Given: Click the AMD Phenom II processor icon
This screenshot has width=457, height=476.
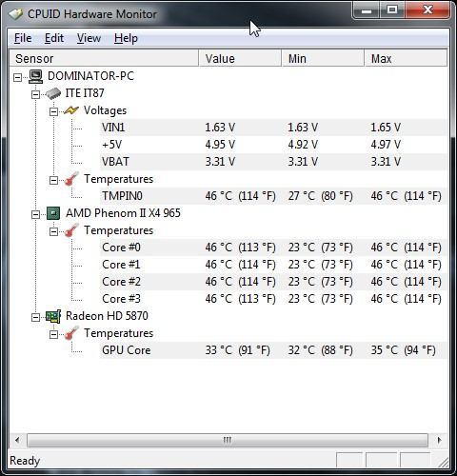Looking at the screenshot, I should 53,213.
